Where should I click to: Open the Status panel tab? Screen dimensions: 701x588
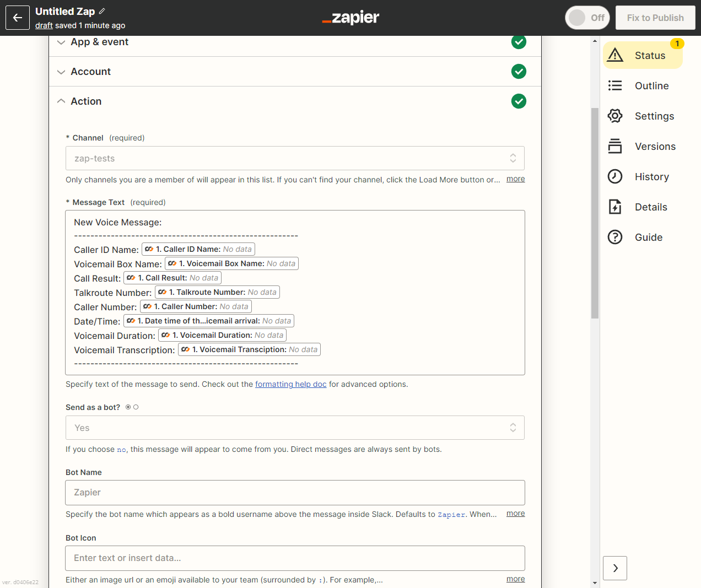643,55
